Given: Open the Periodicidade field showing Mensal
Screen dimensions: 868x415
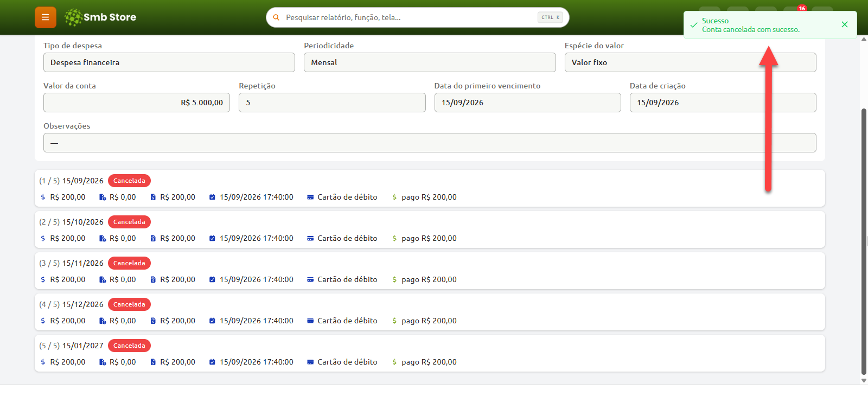Looking at the screenshot, I should pyautogui.click(x=430, y=62).
